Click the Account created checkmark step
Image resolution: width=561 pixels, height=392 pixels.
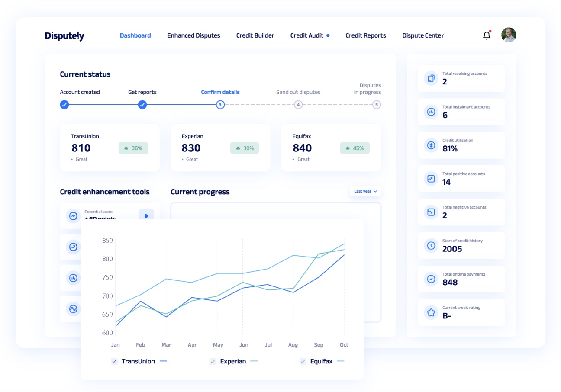click(x=64, y=105)
